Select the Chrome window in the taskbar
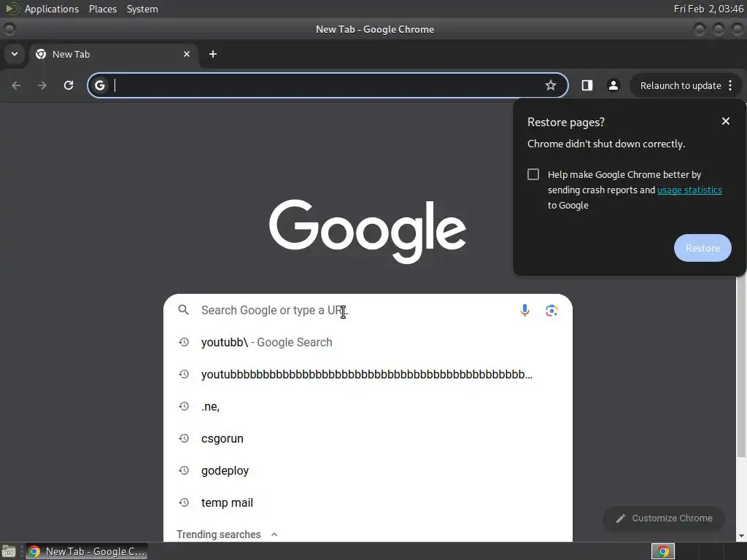This screenshot has height=560, width=747. [86, 551]
